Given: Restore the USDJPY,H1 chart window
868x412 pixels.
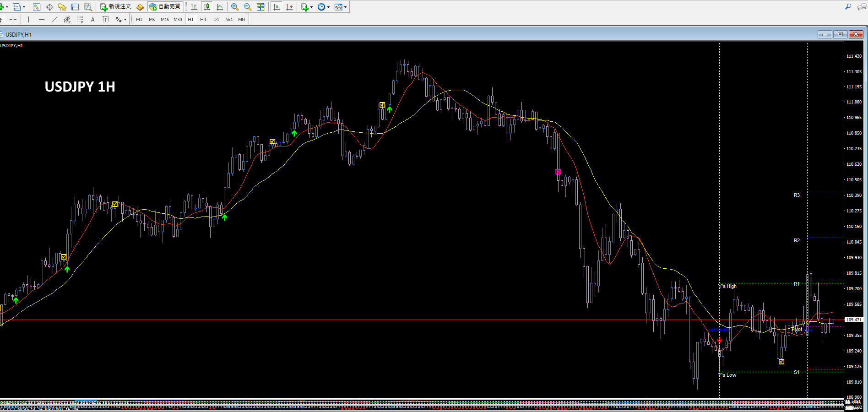Looking at the screenshot, I should (x=840, y=34).
